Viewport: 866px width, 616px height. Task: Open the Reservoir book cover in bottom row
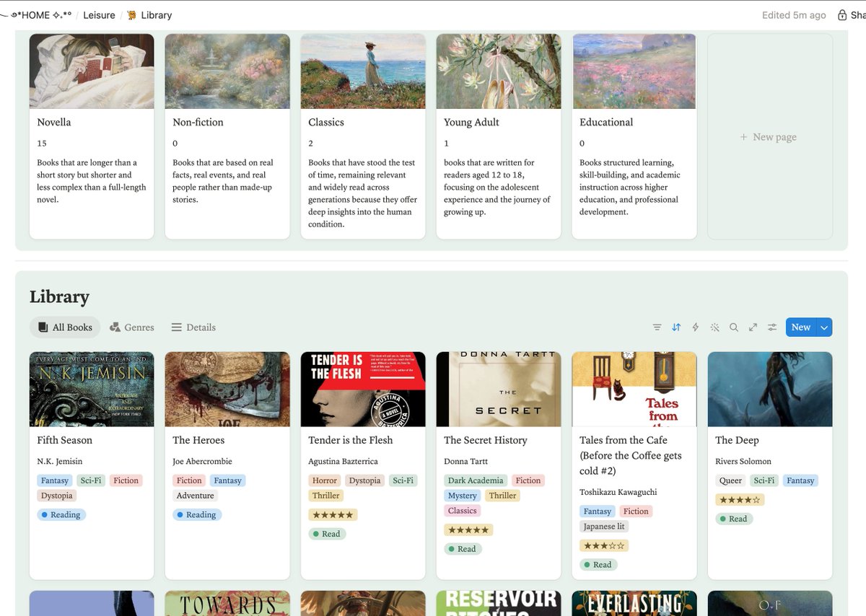(499, 603)
